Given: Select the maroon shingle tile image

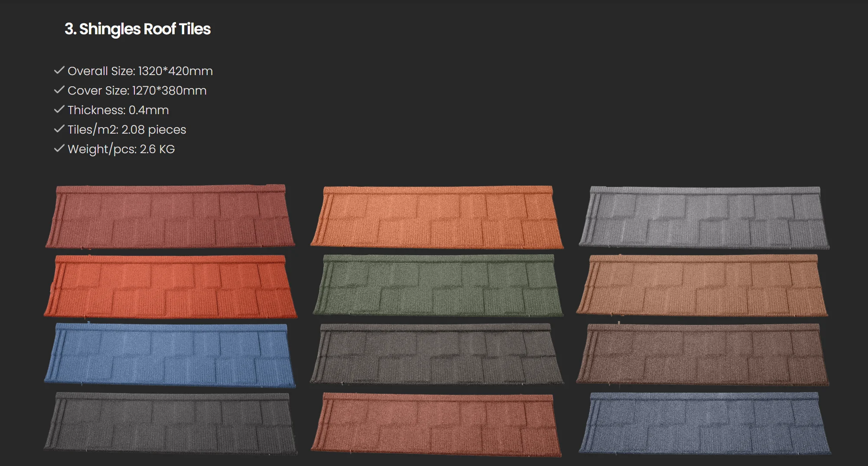Looking at the screenshot, I should pos(170,217).
